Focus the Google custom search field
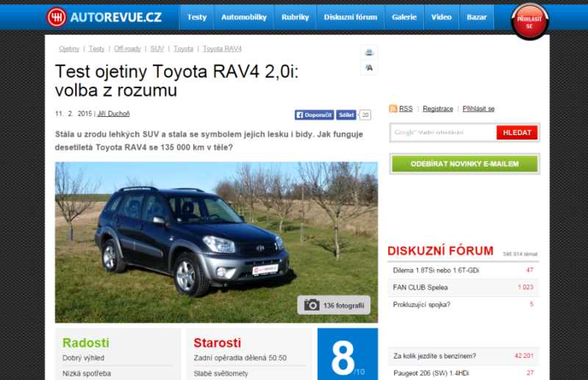588x380 pixels. coord(444,132)
